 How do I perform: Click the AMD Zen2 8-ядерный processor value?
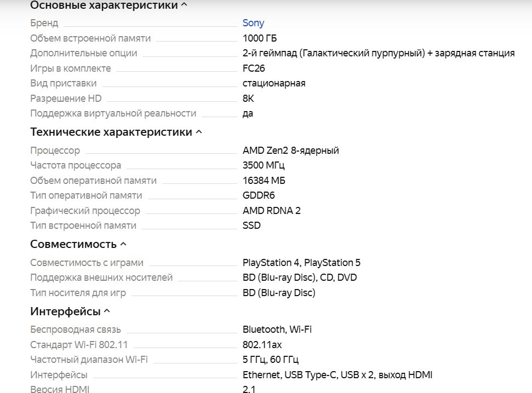[290, 151]
